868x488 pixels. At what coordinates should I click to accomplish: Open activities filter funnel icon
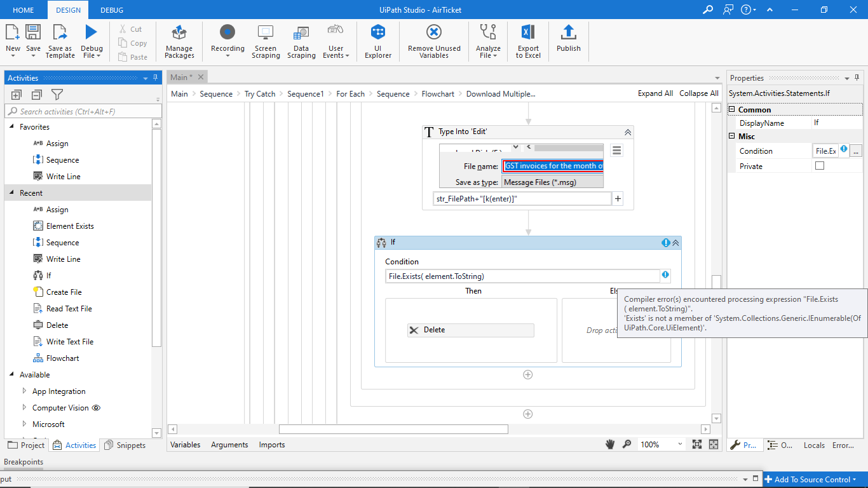(57, 95)
